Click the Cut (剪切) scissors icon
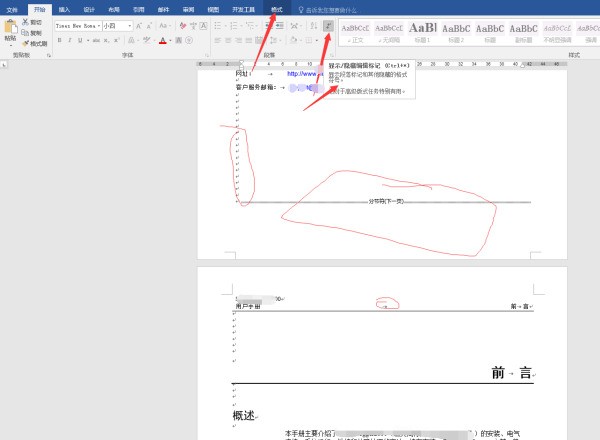Screen dimensions: 600x440 tap(26, 22)
